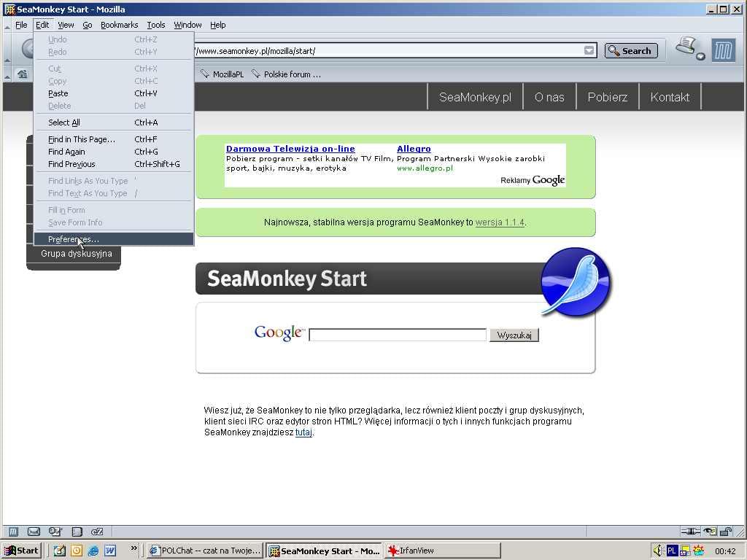The width and height of the screenshot is (747, 560).
Task: Click the notepad quick launch icon
Action: [x=60, y=551]
